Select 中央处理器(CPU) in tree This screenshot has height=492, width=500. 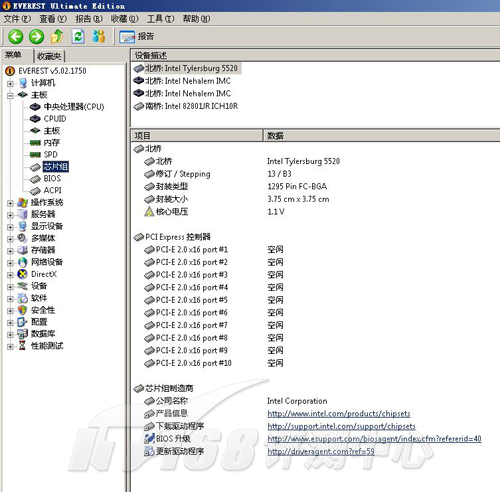[74, 107]
